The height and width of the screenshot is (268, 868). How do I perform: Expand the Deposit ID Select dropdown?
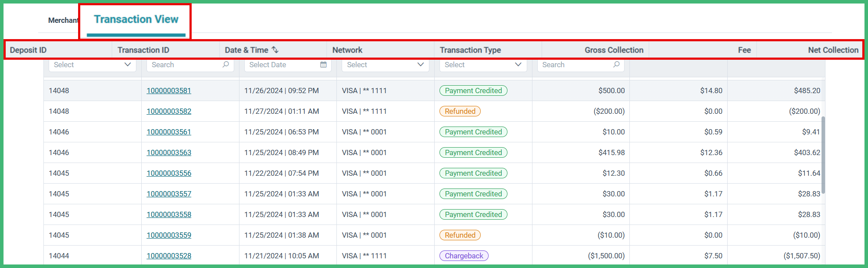93,65
